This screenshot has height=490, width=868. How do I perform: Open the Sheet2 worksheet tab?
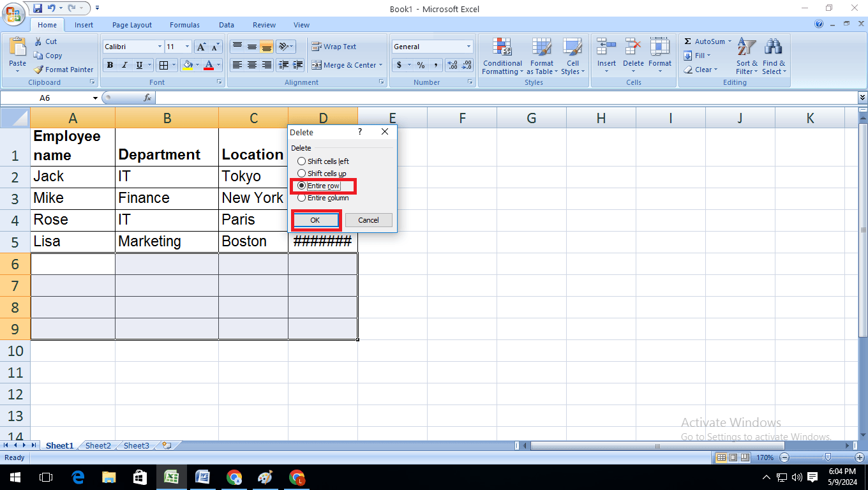point(97,445)
